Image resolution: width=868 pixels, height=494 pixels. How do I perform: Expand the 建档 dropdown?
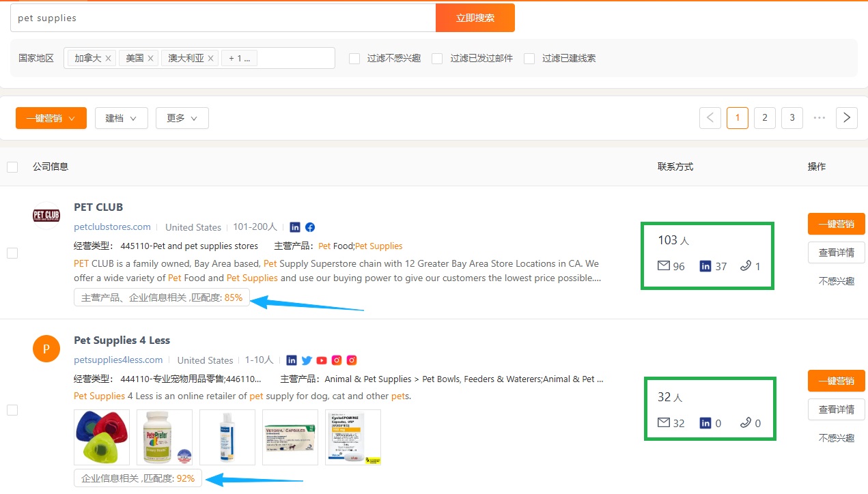122,118
